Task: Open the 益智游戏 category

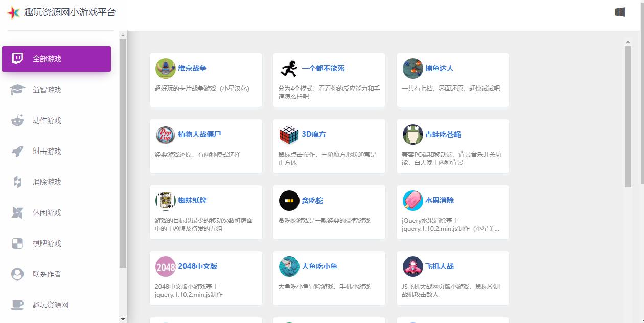Action: pos(56,90)
